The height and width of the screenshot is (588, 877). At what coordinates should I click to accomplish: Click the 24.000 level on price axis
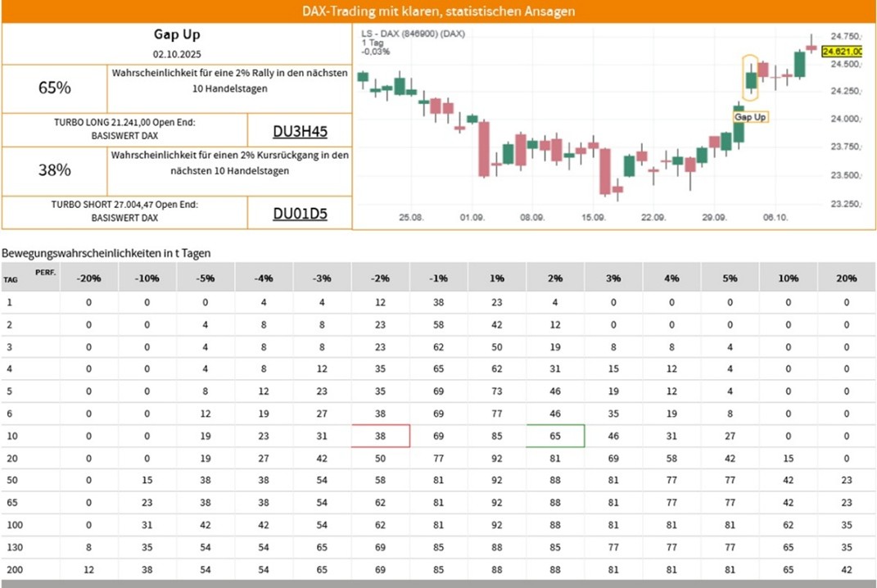[843, 120]
